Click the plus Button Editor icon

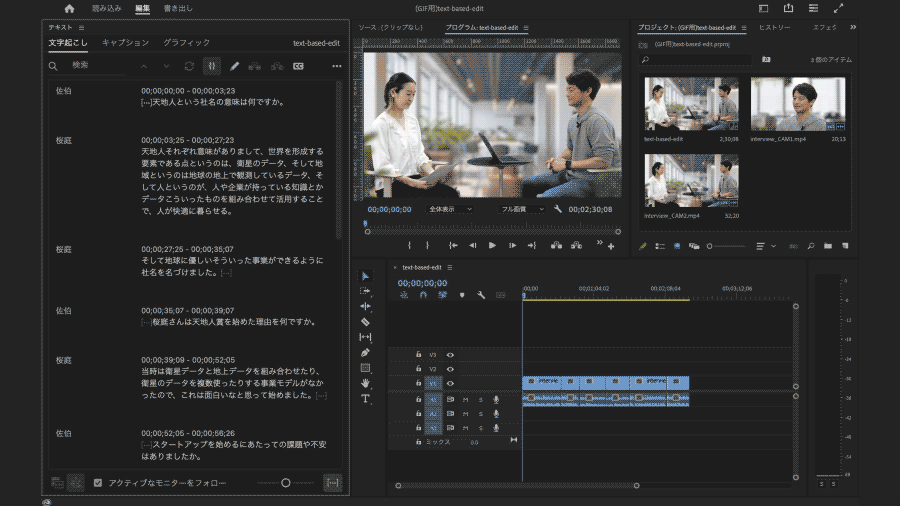(x=611, y=247)
